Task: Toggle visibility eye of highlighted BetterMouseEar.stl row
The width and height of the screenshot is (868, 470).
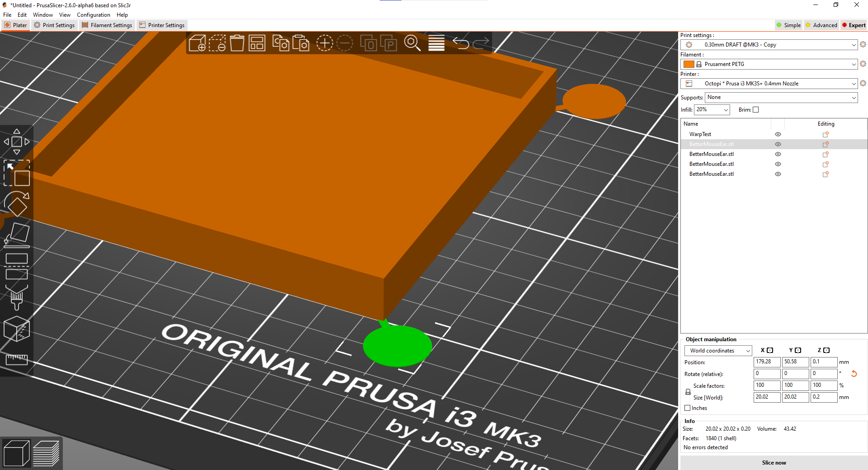Action: click(778, 144)
